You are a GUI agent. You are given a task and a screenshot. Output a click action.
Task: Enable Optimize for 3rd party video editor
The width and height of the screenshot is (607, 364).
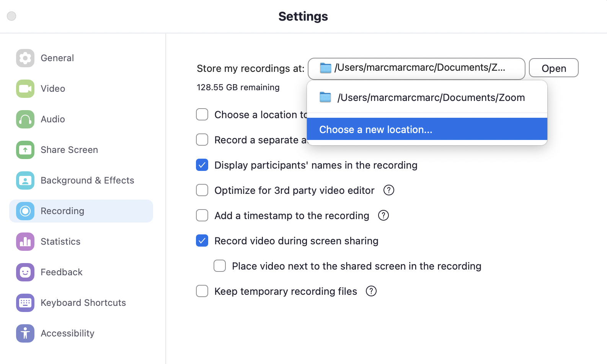coord(202,190)
